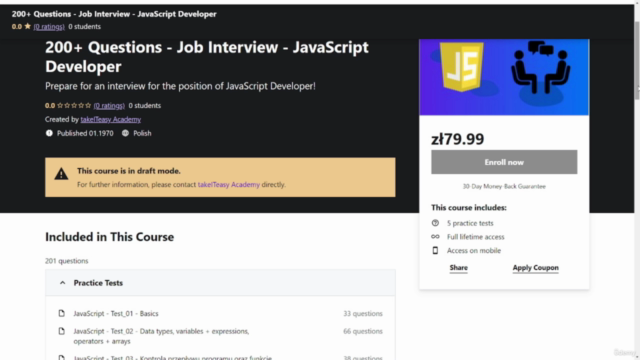Screen dimensions: 640x360
Task: Click the '66 questions' count
Action: pos(363,331)
